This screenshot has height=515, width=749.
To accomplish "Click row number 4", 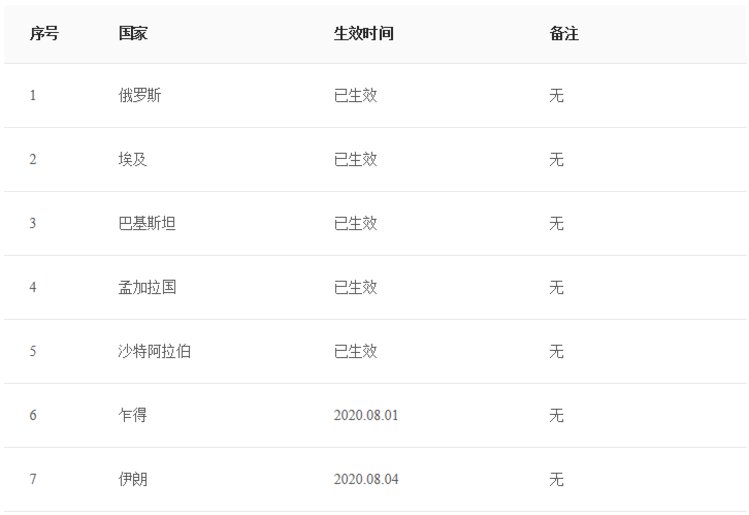I will coord(32,288).
